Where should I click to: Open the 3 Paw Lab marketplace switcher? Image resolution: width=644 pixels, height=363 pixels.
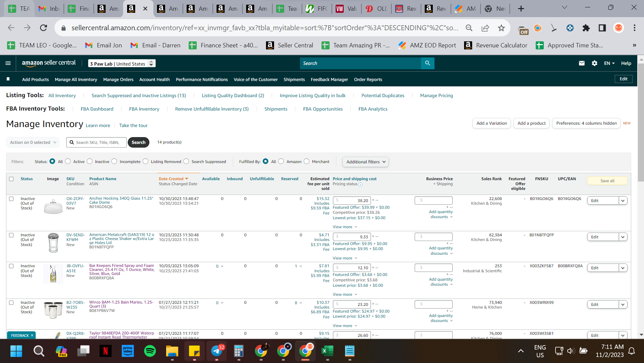click(122, 64)
